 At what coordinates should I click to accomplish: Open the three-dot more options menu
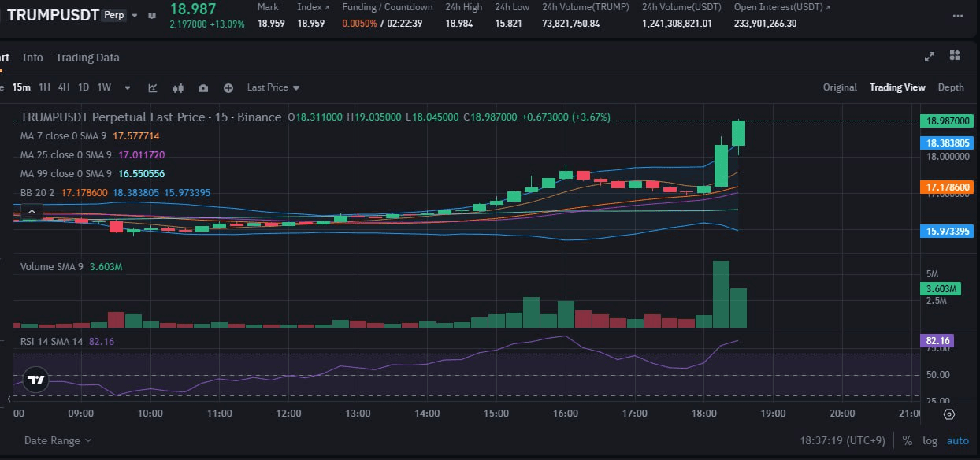(956, 15)
